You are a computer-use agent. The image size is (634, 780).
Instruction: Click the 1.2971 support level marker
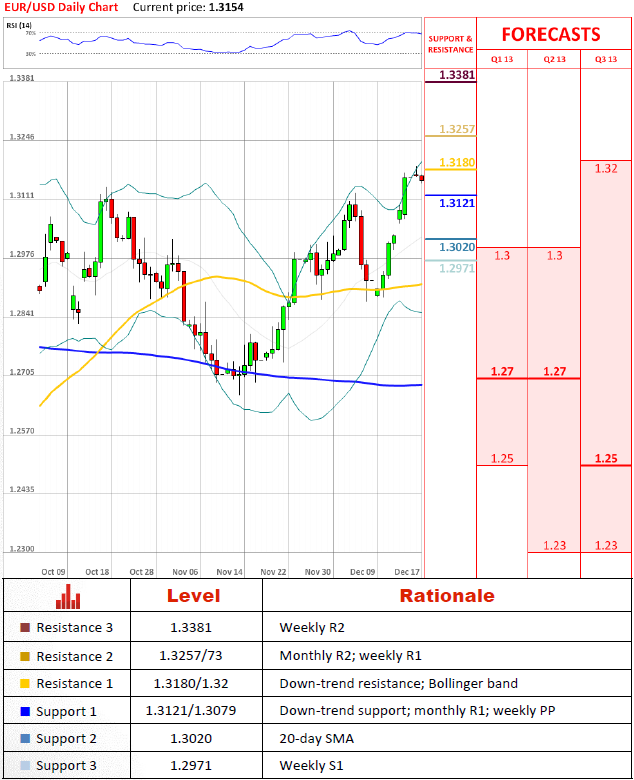tap(457, 269)
